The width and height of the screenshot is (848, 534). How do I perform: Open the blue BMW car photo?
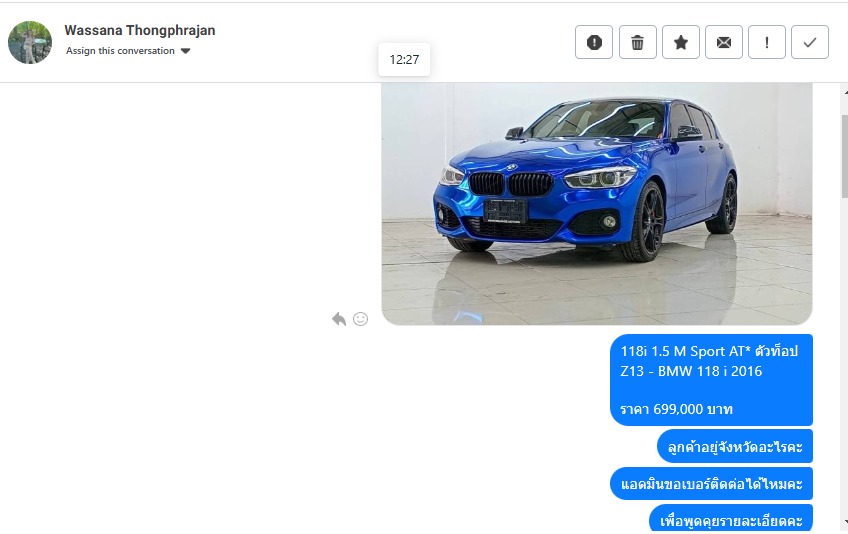point(597,204)
